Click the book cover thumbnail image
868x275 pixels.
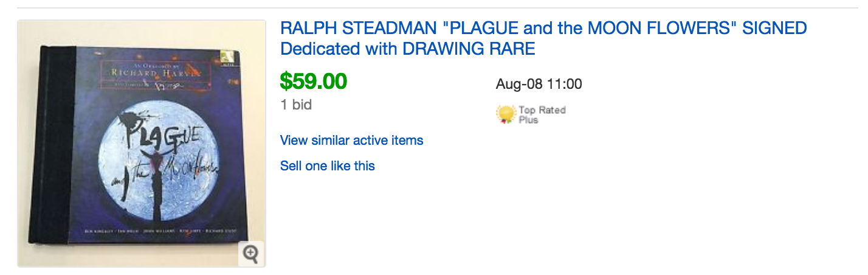(x=142, y=144)
